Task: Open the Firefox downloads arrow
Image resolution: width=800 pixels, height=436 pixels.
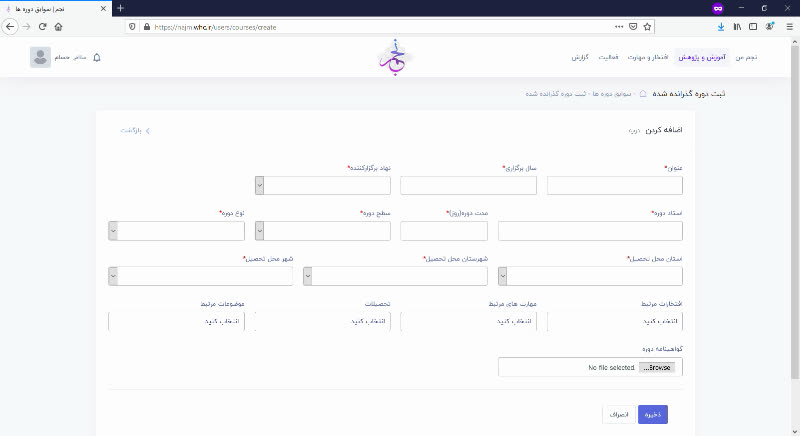Action: [721, 27]
